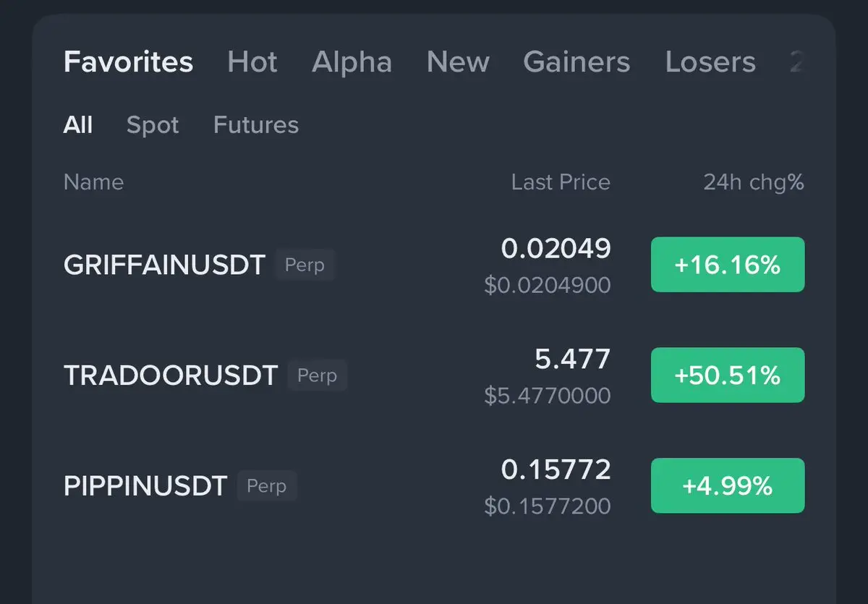Sort by 24h chg% column header
The width and height of the screenshot is (868, 604).
pos(754,182)
